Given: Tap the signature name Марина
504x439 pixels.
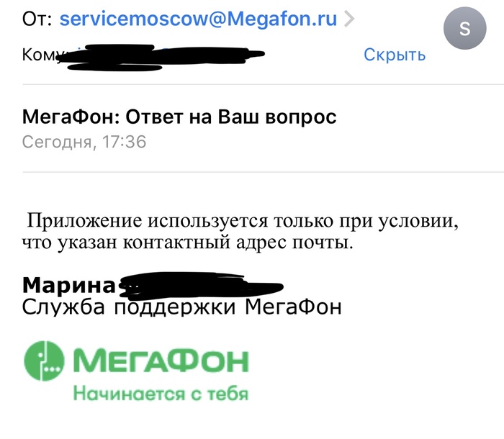Looking at the screenshot, I should (x=69, y=286).
